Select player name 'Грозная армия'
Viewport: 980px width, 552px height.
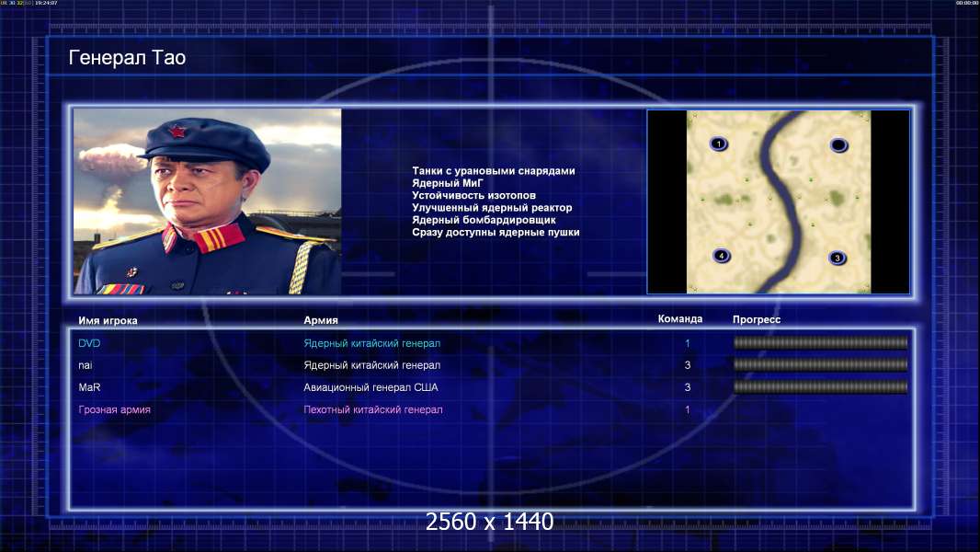[x=114, y=410]
